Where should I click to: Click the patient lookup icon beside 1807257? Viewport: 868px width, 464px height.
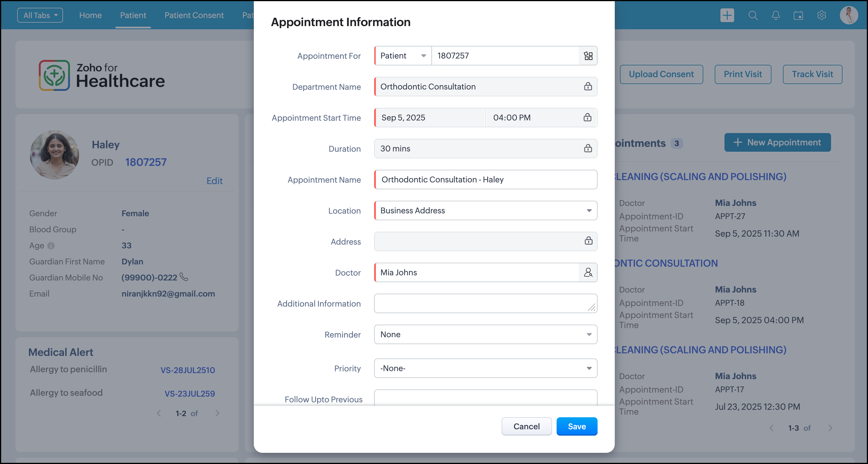(588, 56)
